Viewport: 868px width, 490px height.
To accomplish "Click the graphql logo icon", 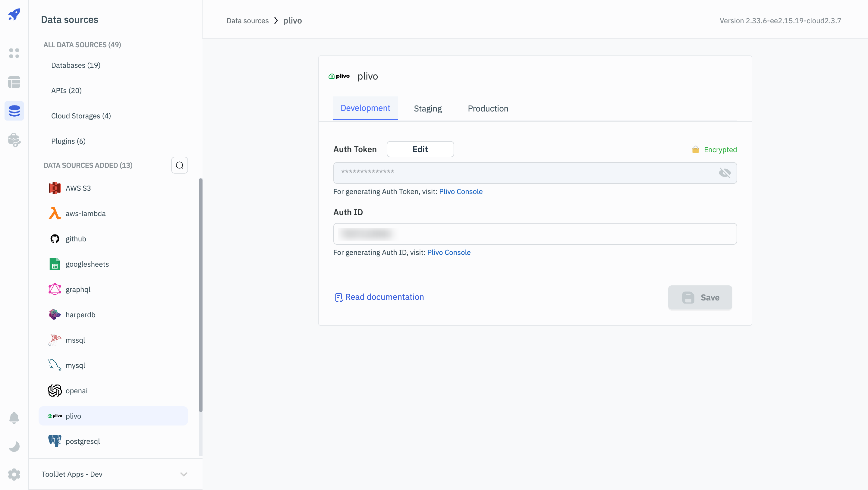I will pos(55,289).
